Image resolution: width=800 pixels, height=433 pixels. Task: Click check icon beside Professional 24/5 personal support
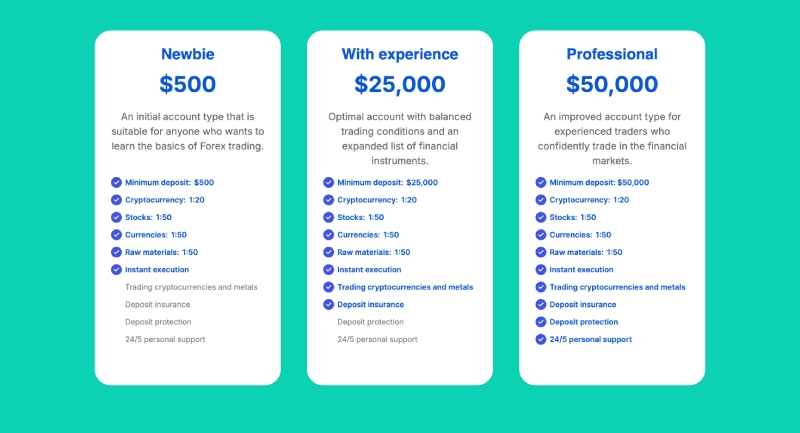click(540, 340)
